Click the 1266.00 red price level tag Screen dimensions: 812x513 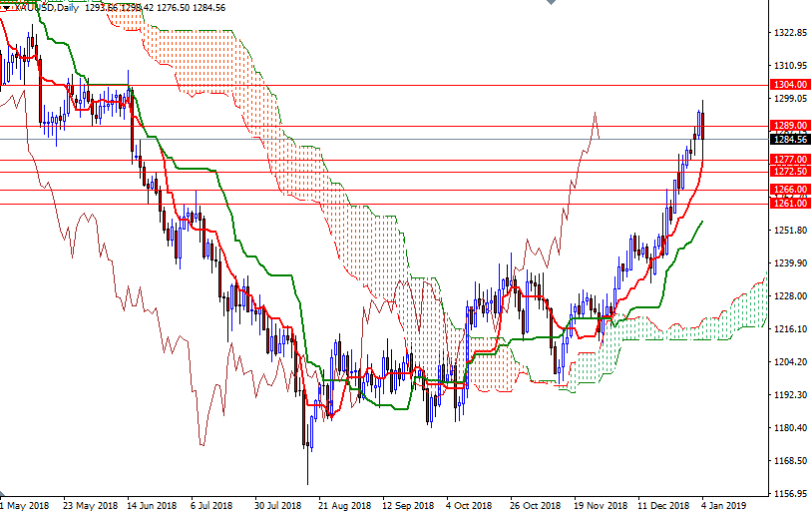click(789, 190)
